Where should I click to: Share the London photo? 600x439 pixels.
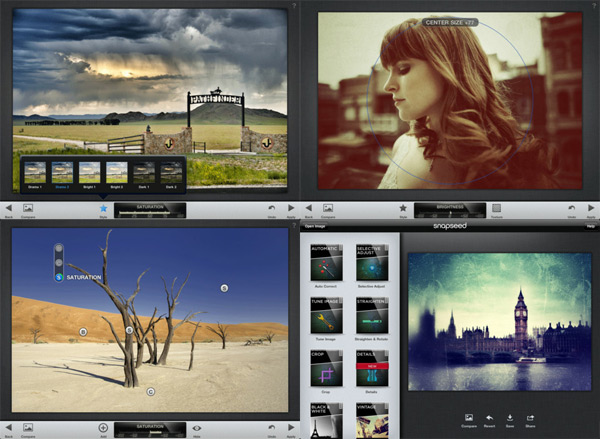(x=530, y=421)
